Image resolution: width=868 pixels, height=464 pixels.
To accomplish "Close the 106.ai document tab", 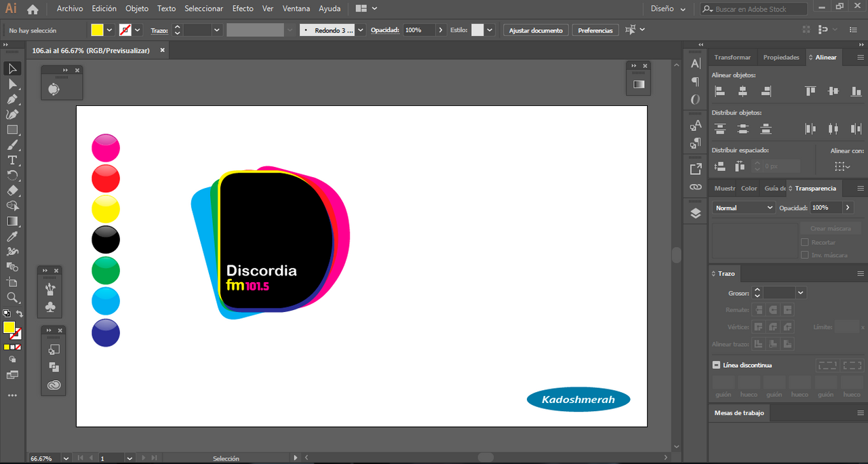I will (163, 50).
